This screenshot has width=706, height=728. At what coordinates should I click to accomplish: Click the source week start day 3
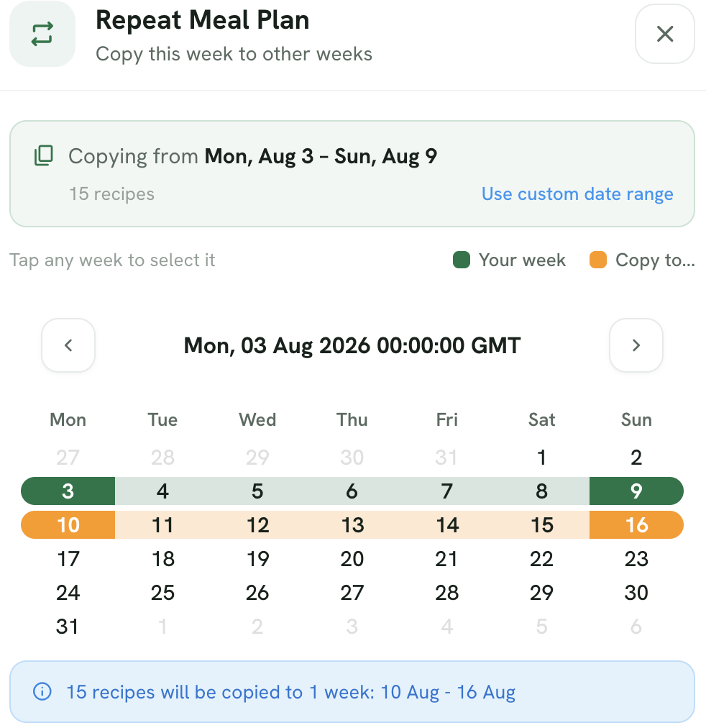[68, 491]
